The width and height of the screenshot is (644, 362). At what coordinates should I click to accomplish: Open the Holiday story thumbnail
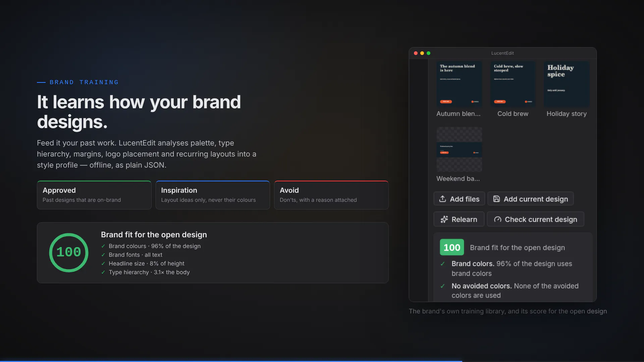click(567, 84)
